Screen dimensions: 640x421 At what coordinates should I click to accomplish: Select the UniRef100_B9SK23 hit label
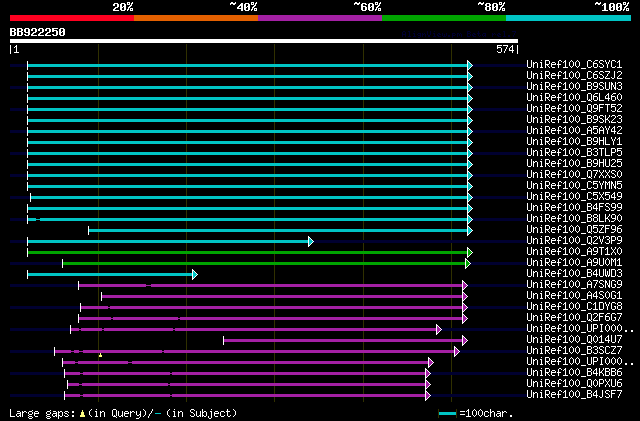[x=574, y=119]
